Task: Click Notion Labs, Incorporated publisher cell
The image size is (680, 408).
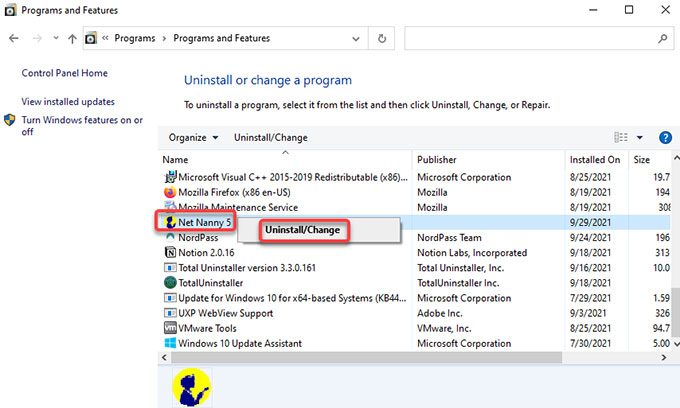Action: (472, 252)
